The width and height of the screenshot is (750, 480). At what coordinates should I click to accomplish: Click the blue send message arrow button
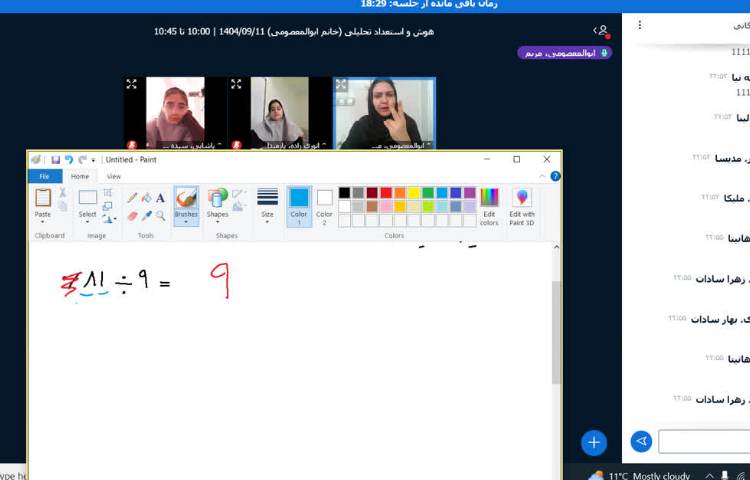[x=641, y=441]
